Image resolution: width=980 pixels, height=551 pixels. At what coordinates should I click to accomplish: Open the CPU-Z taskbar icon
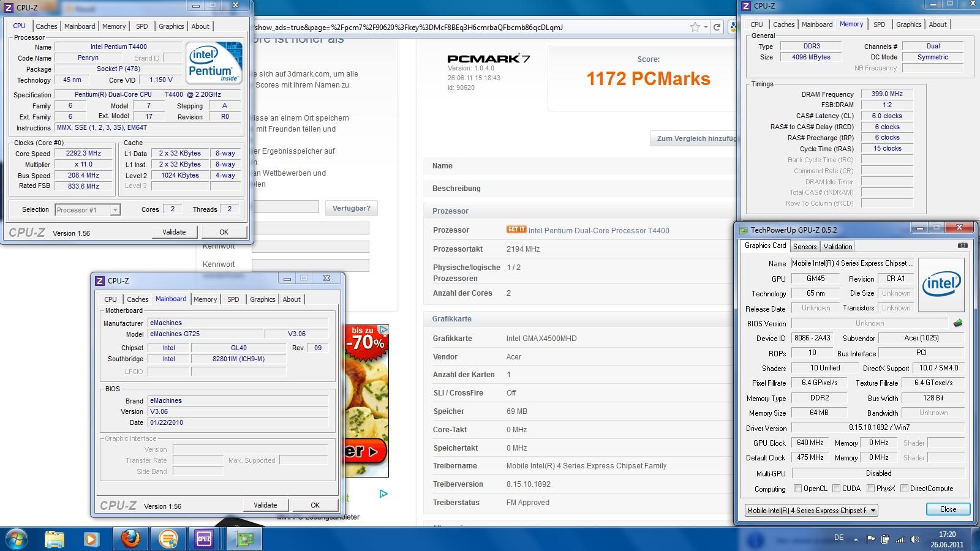(203, 539)
